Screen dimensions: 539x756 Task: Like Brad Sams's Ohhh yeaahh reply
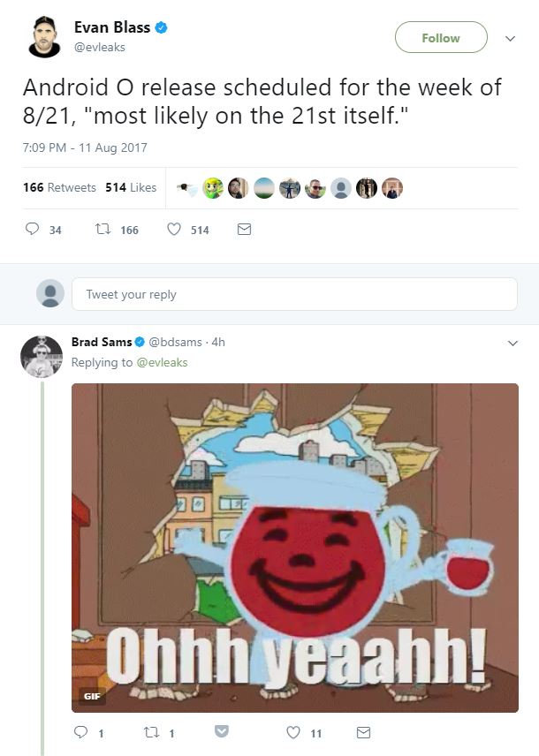tap(293, 733)
